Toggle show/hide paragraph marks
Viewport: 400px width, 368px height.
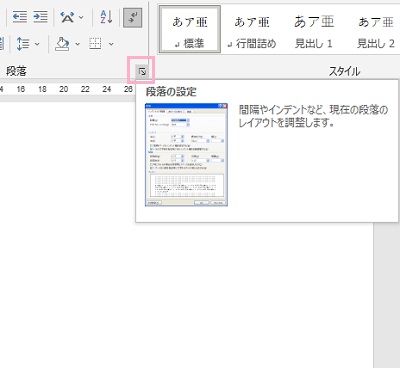(x=133, y=18)
